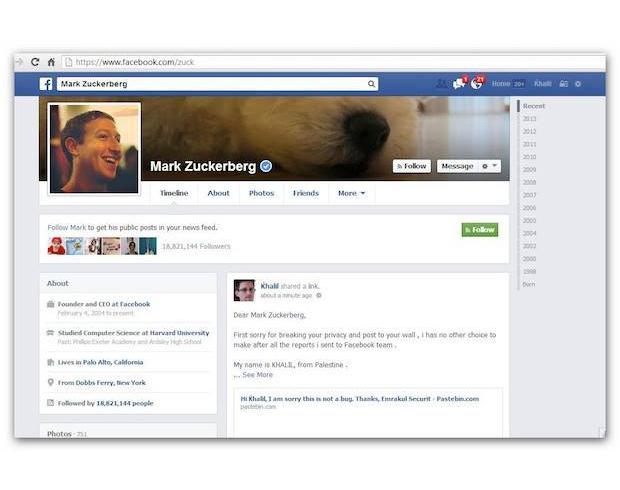Click the browser forward arrow
This screenshot has width=620, height=490.
click(x=19, y=62)
